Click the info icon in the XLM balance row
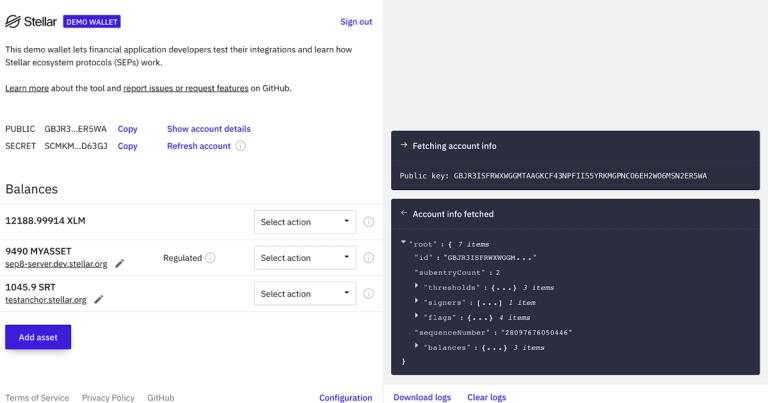 (368, 222)
